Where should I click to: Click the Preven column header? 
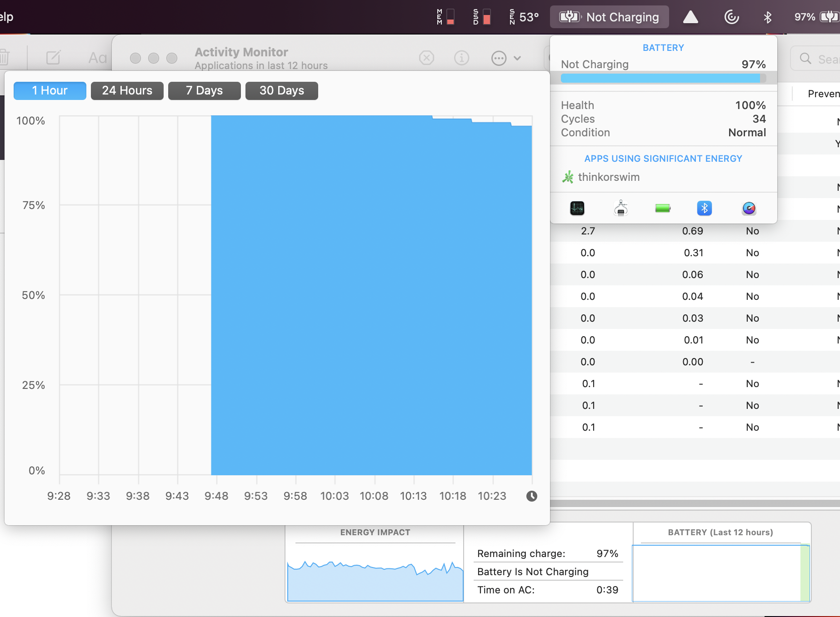(x=824, y=94)
